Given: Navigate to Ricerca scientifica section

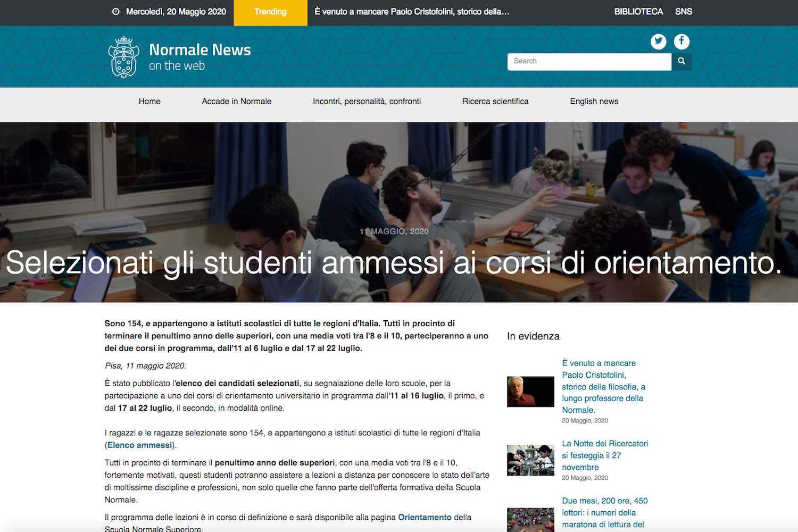Looking at the screenshot, I should 495,102.
